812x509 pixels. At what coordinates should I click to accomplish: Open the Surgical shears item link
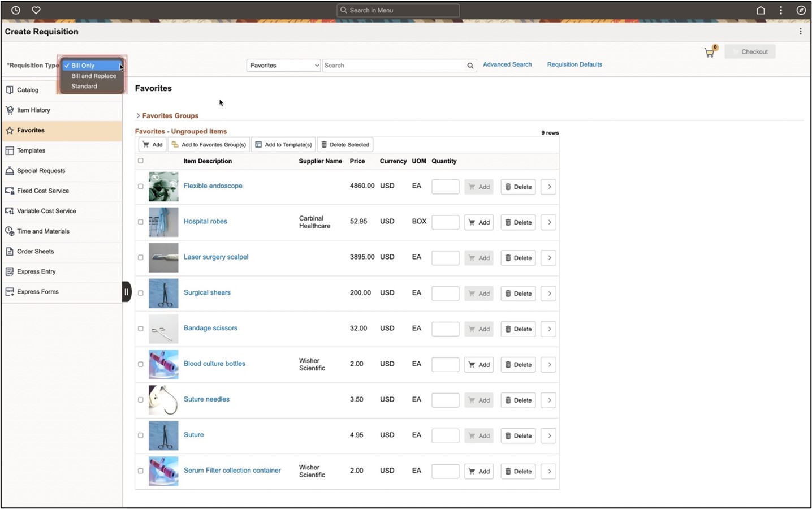coord(207,292)
